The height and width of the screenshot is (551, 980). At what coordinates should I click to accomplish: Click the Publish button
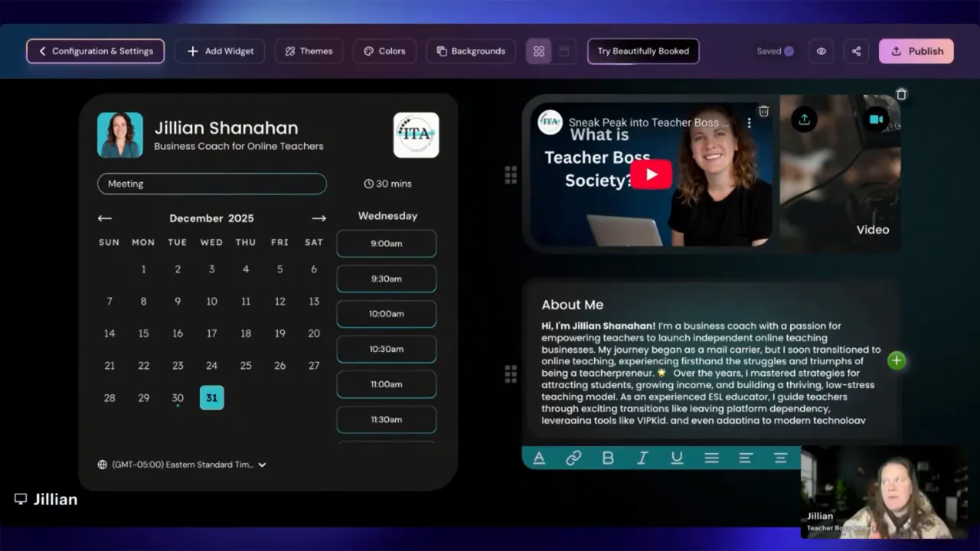pos(916,51)
